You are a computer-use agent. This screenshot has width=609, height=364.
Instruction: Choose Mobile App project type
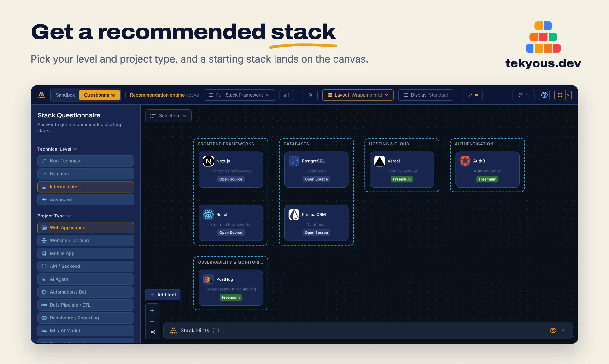(85, 253)
